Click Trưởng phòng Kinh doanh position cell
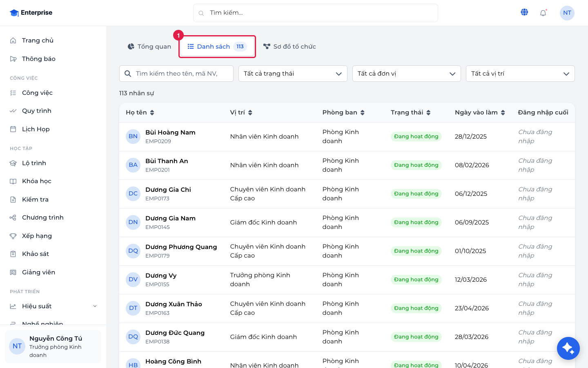 260,280
